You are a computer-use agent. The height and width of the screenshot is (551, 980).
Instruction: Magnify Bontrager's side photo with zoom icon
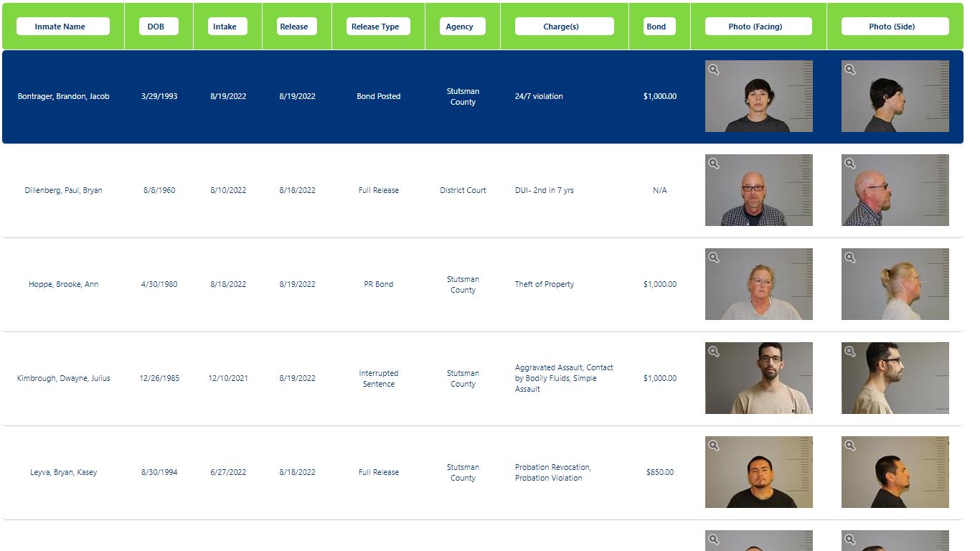[850, 70]
